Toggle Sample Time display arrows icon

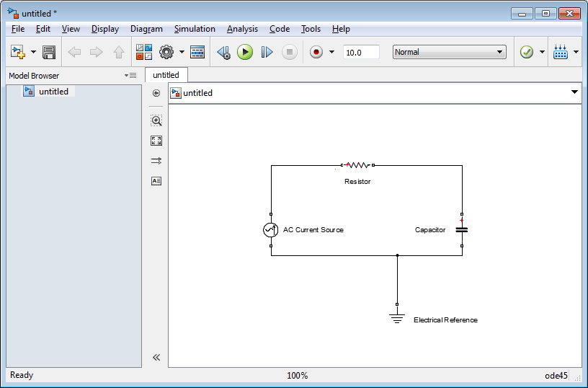tap(156, 161)
